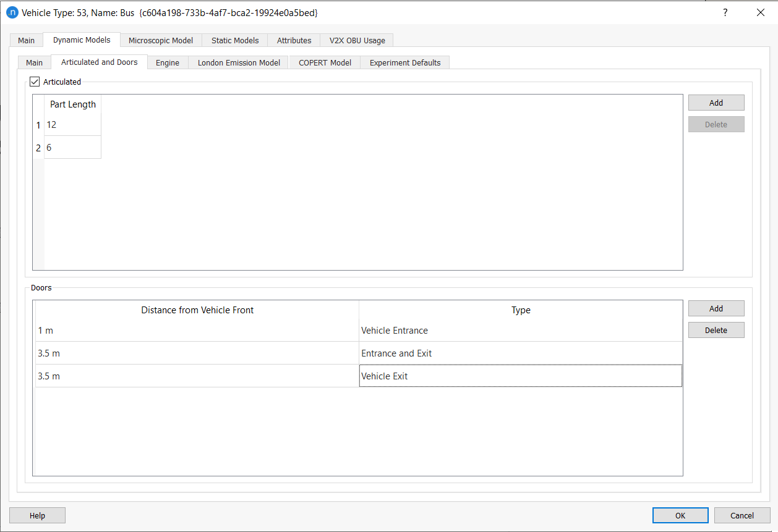Select the Attributes tab

pyautogui.click(x=294, y=40)
